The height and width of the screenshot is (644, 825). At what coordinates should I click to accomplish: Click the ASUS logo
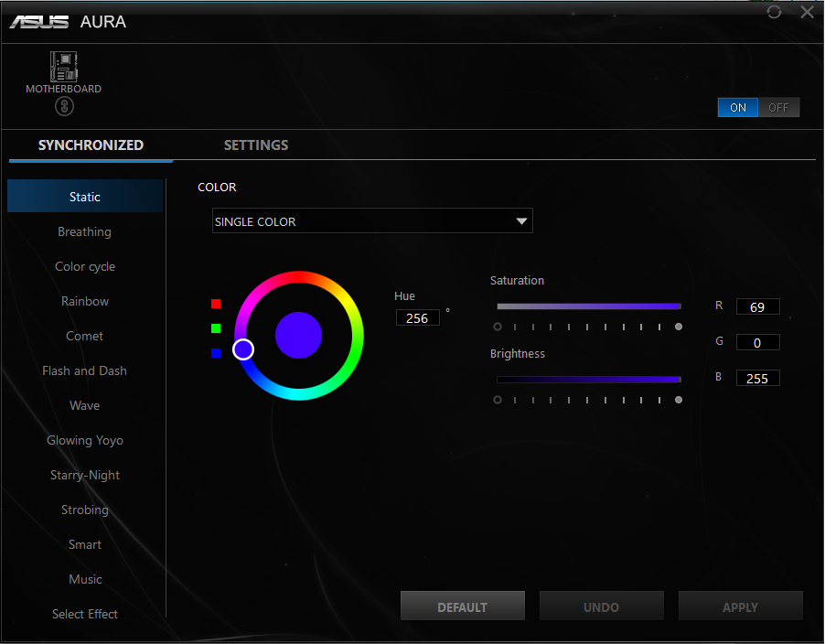(39, 22)
